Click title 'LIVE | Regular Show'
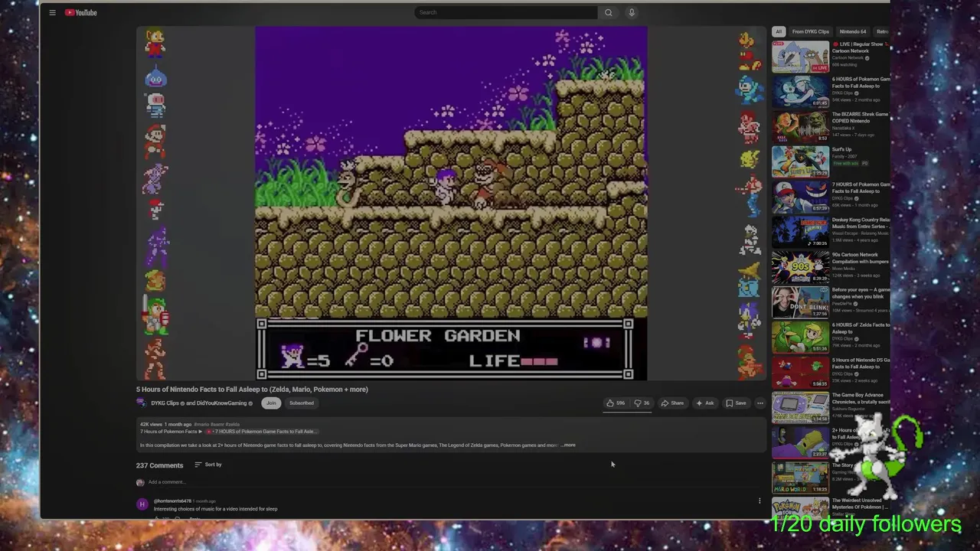This screenshot has width=980, height=551. pos(860,47)
